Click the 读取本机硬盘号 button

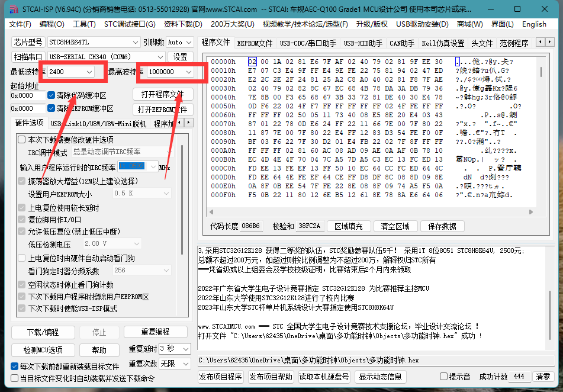click(x=324, y=377)
